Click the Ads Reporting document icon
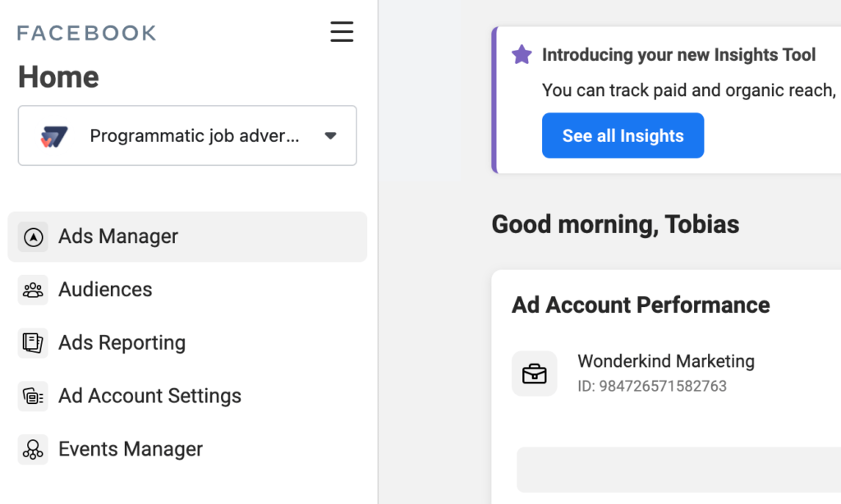 pyautogui.click(x=33, y=343)
